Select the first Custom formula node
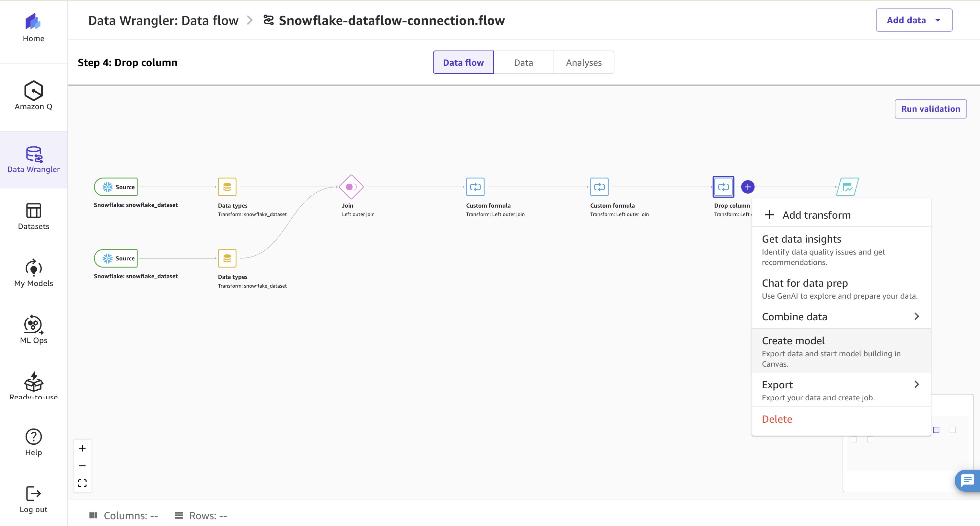This screenshot has height=526, width=980. click(475, 187)
